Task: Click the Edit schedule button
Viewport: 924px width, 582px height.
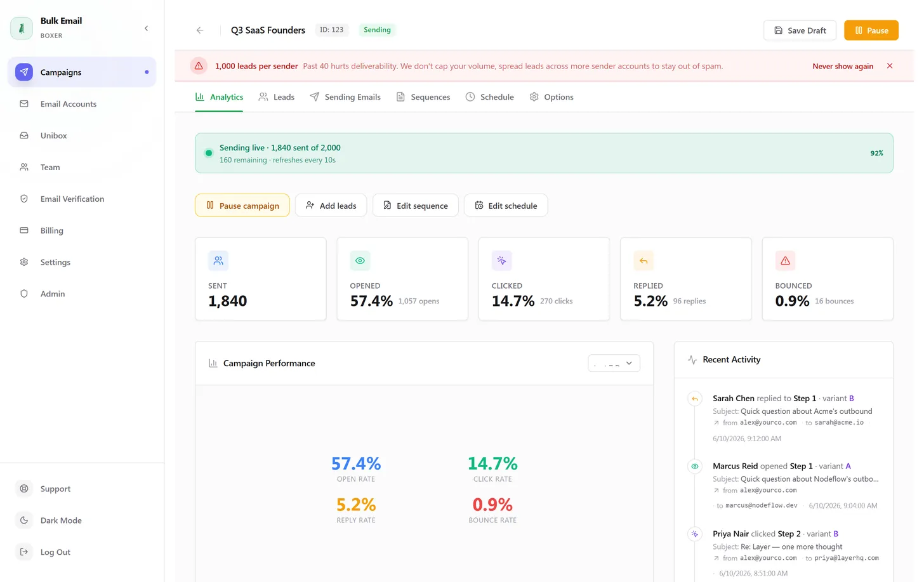Action: pyautogui.click(x=506, y=206)
